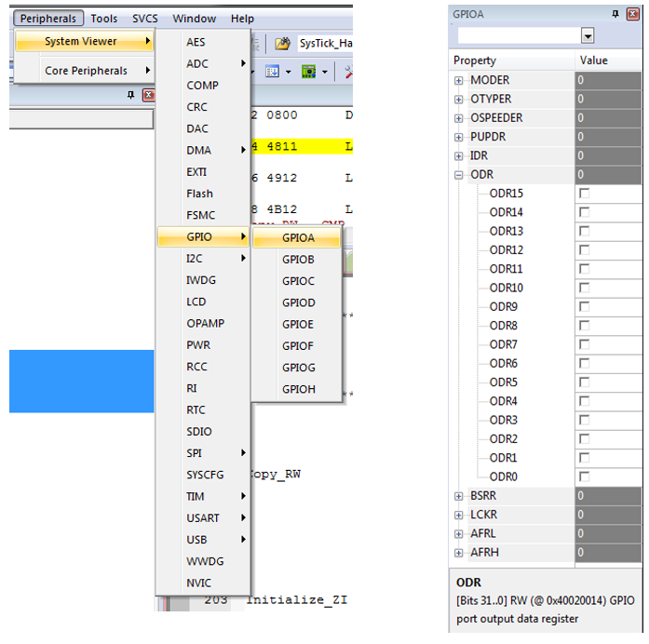Screen dimensions: 649x644
Task: Close the left docked panel
Action: click(x=148, y=95)
